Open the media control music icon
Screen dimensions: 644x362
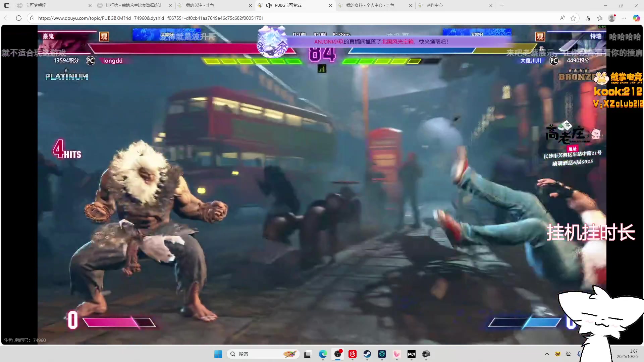pos(588,18)
